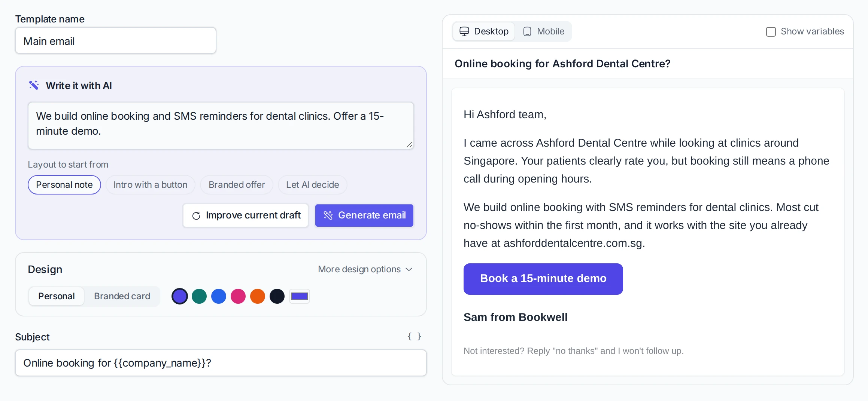Click Improve current draft

click(246, 215)
